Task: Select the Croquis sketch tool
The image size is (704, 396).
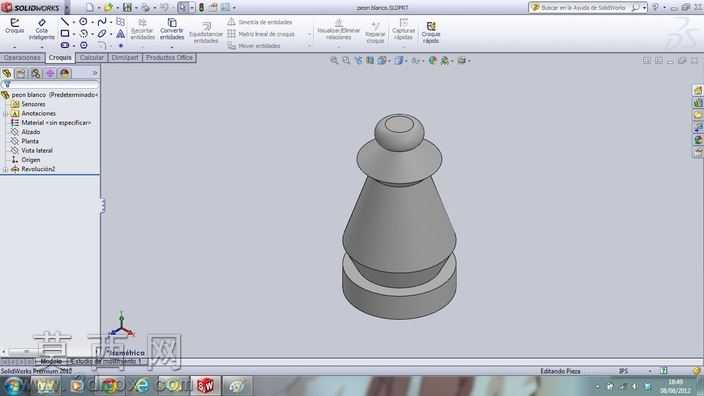Action: (14, 26)
